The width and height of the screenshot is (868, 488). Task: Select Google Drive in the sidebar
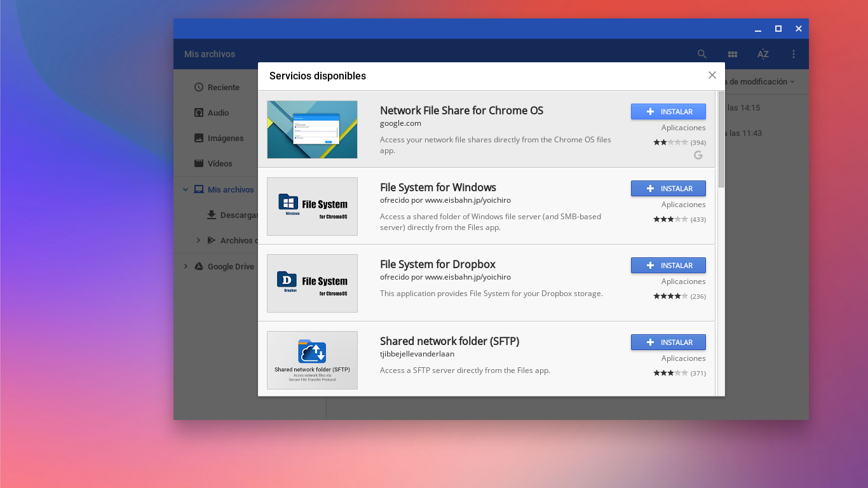(233, 266)
